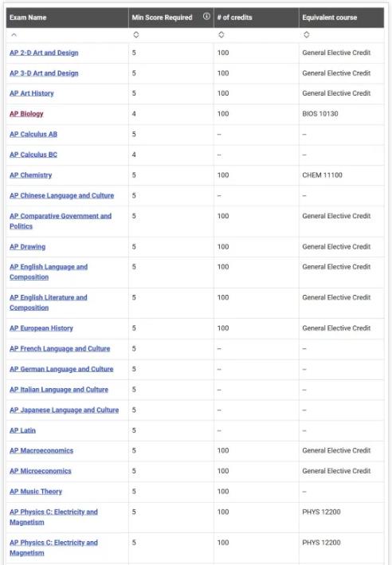
Task: Open AP European History link
Action: pos(41,328)
